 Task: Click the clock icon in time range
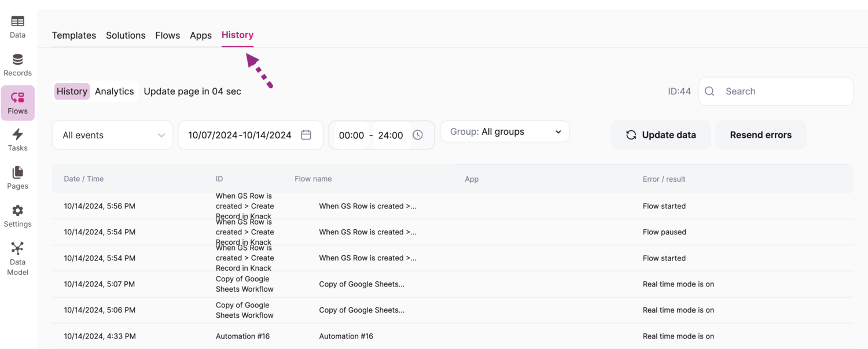click(418, 135)
